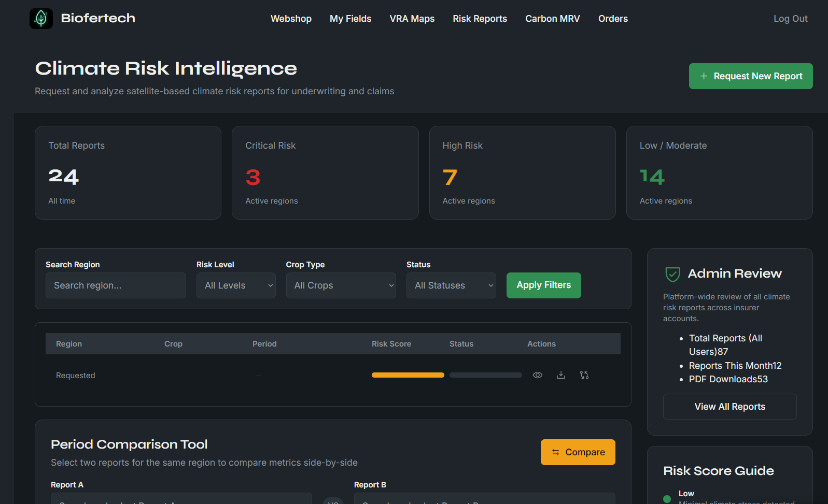
Task: Focus the Search Region input field
Action: (x=116, y=285)
